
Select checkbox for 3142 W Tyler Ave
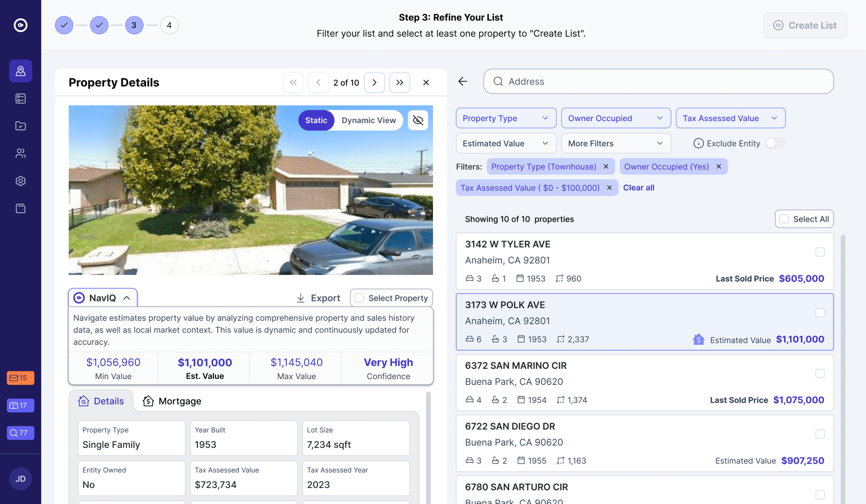[820, 252]
